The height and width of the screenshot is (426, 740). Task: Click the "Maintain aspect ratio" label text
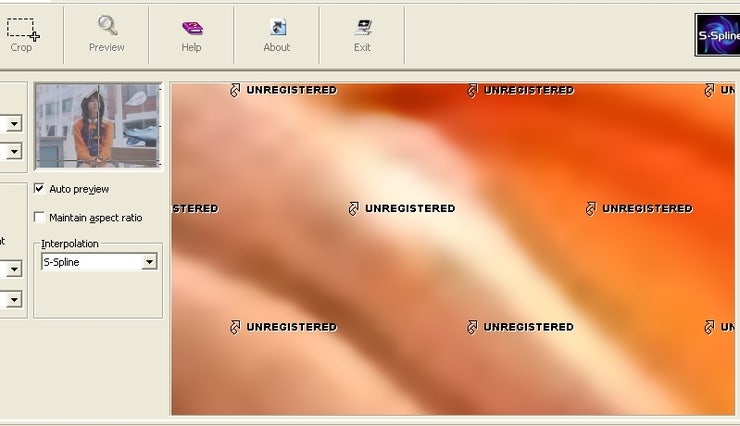(95, 218)
